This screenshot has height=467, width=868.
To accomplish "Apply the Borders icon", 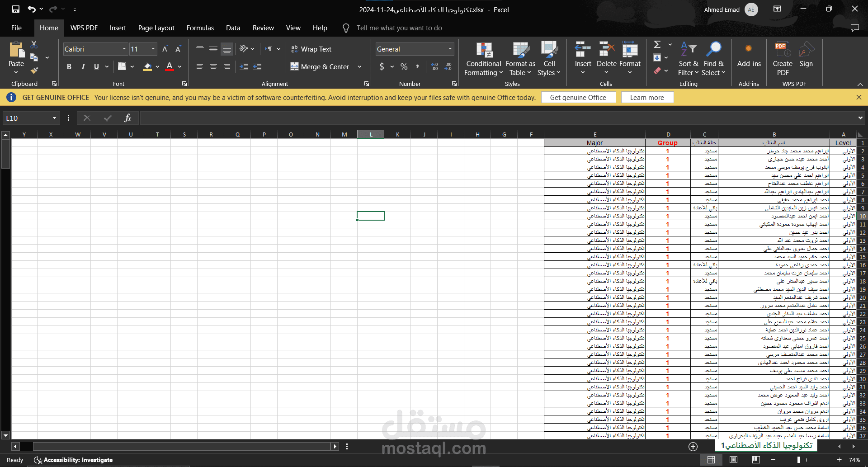I will (x=122, y=66).
